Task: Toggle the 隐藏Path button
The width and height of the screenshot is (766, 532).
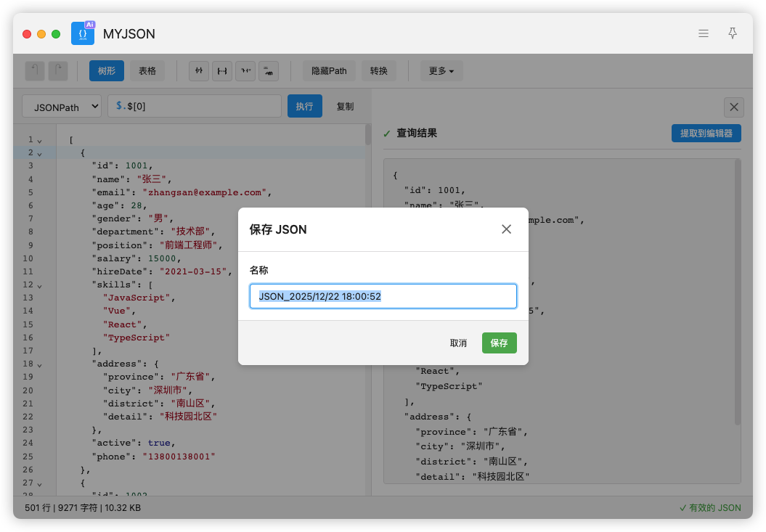Action: pos(329,71)
